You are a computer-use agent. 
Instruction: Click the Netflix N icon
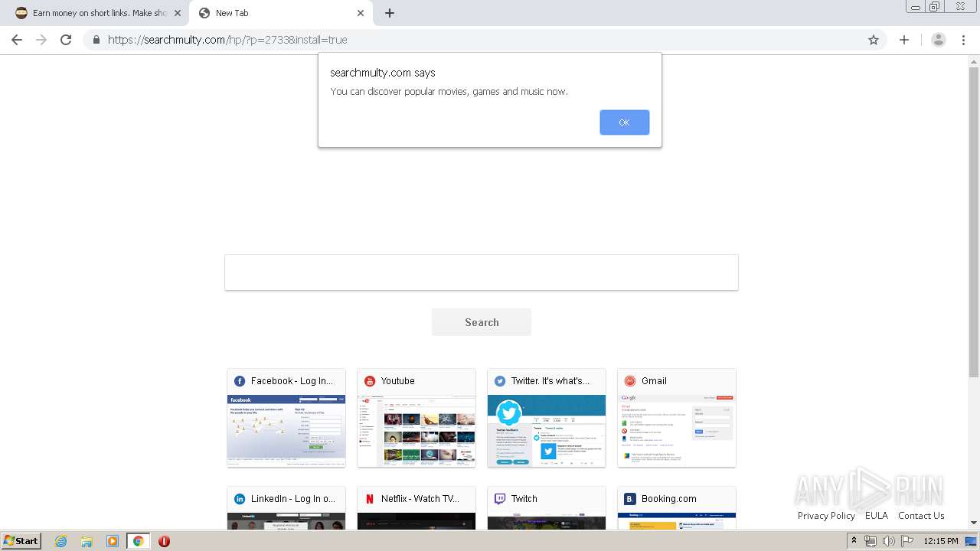(370, 499)
